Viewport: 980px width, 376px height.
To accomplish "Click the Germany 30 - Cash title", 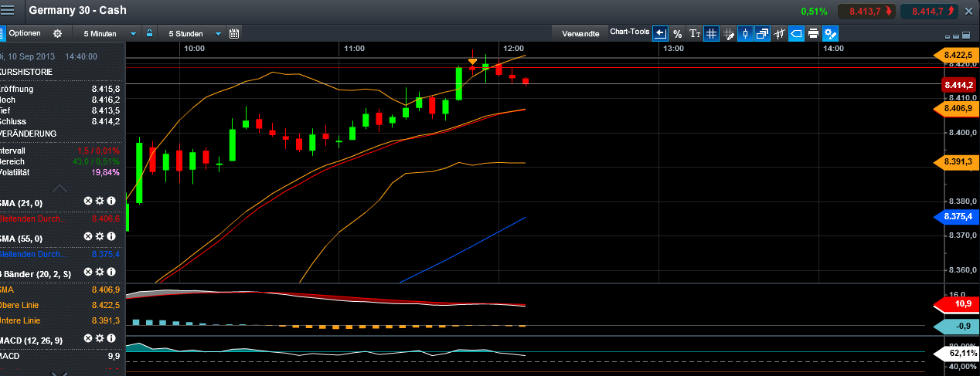I will click(x=77, y=10).
